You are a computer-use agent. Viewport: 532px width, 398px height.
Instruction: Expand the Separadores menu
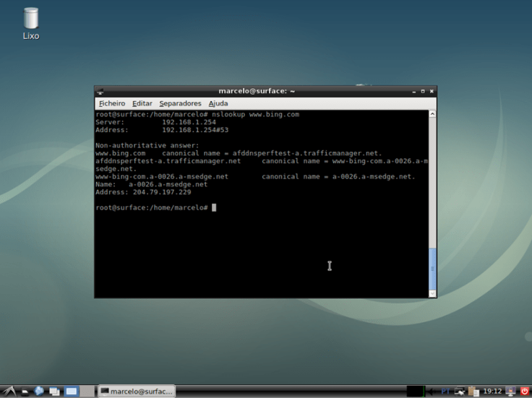coord(180,103)
